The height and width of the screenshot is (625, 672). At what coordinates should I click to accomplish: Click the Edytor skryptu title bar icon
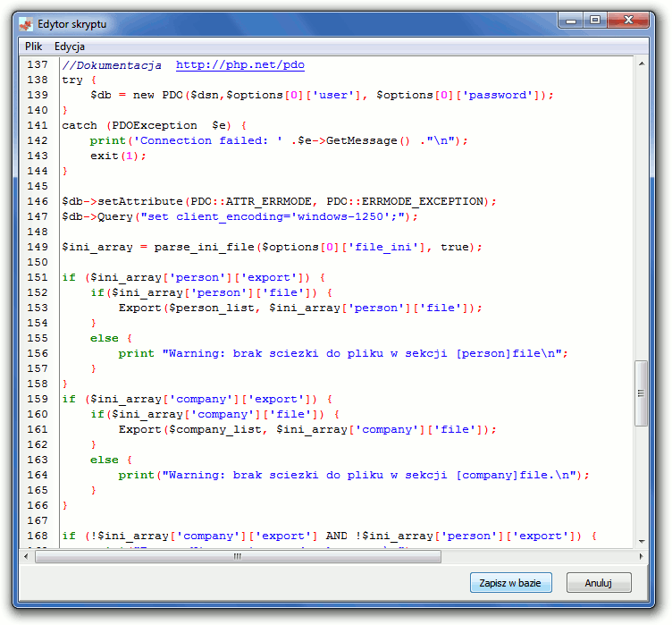25,24
